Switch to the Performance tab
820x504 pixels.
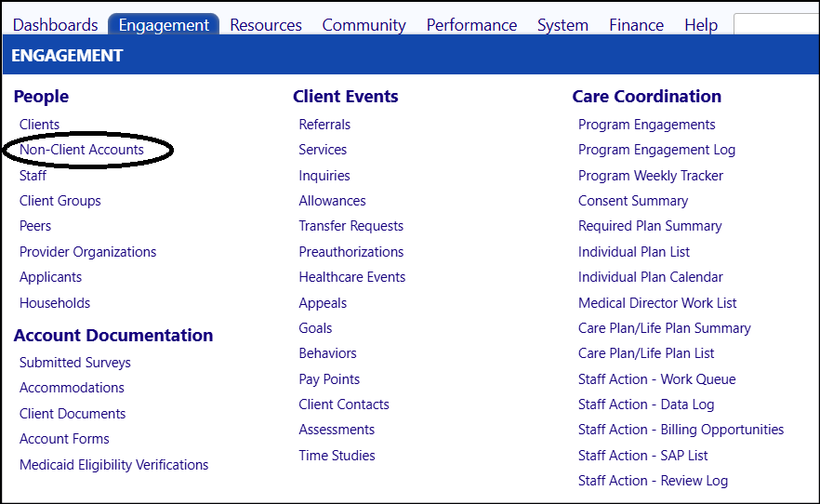pyautogui.click(x=471, y=25)
